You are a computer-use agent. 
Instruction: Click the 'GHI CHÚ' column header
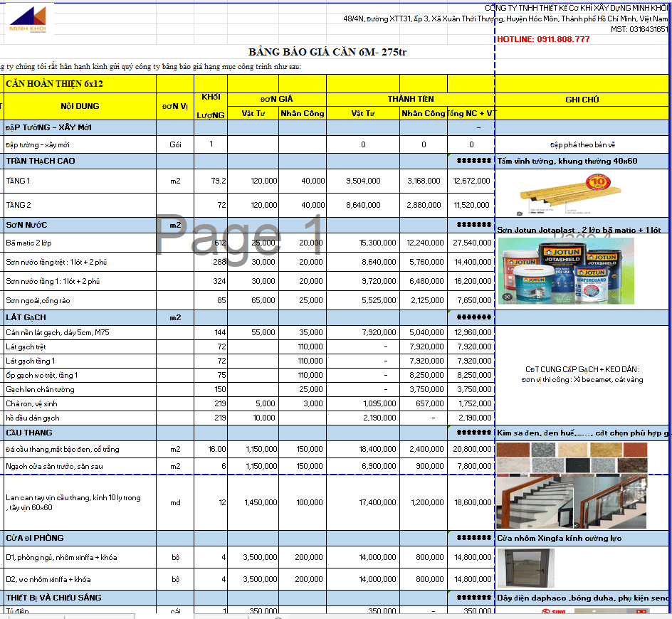(x=582, y=100)
